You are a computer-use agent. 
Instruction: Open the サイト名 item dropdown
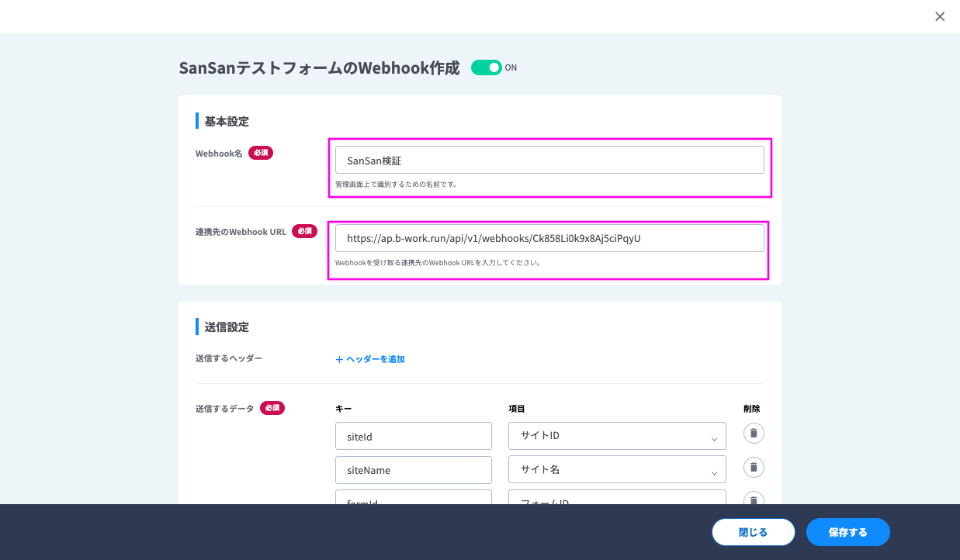(x=617, y=470)
